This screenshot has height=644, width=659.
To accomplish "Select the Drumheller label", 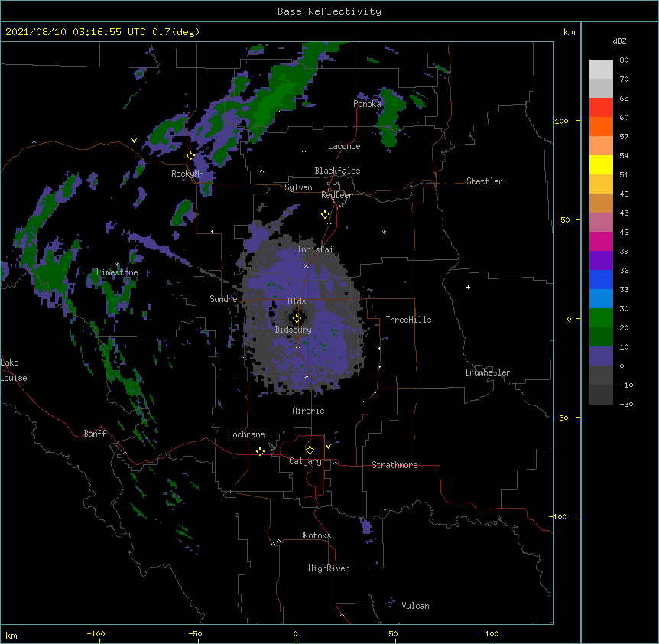I will 488,372.
